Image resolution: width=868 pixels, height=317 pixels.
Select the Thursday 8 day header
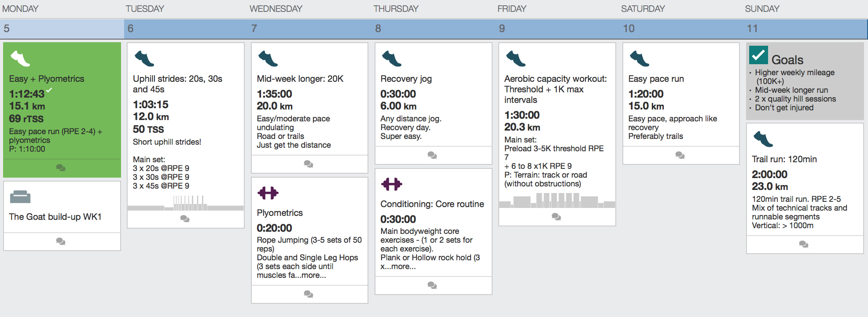coord(434,29)
